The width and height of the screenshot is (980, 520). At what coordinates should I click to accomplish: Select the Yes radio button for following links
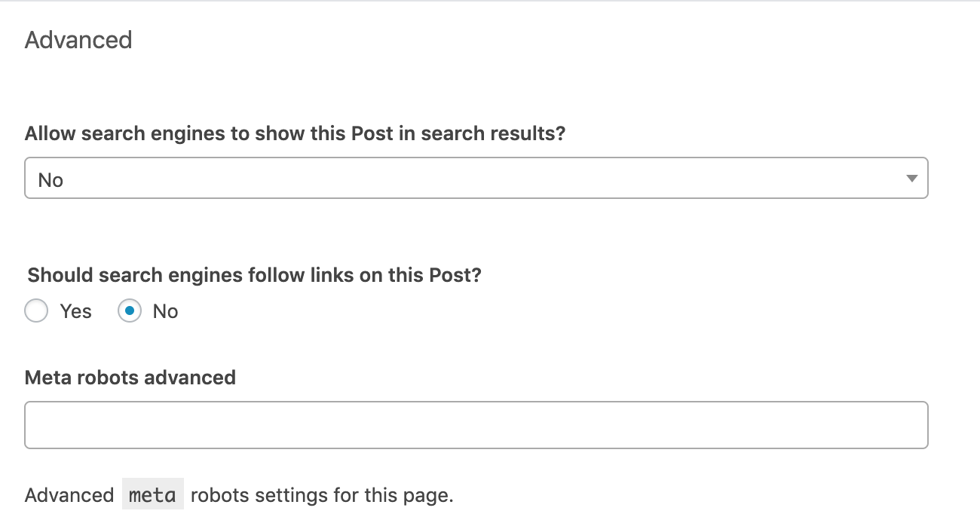[x=36, y=311]
